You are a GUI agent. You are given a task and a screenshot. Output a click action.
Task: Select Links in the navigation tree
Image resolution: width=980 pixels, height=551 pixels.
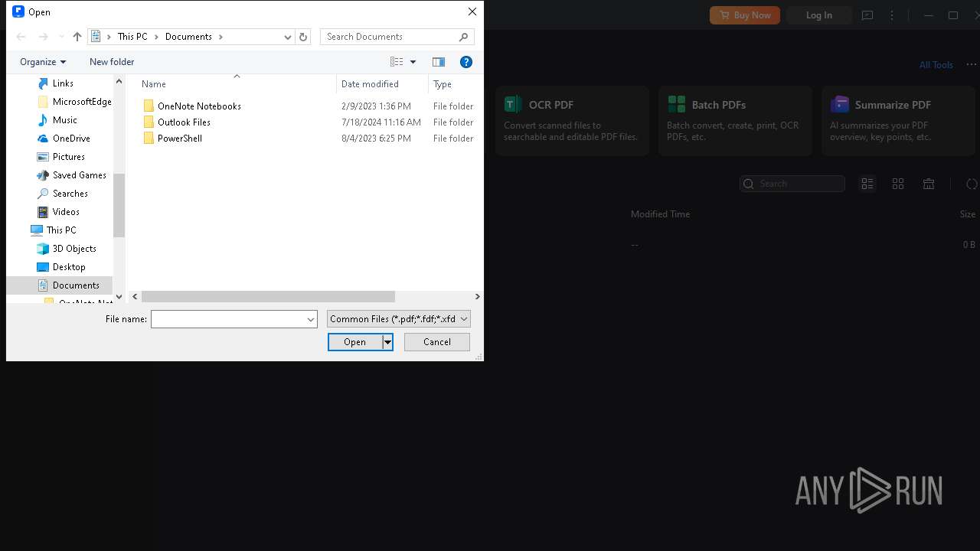63,83
